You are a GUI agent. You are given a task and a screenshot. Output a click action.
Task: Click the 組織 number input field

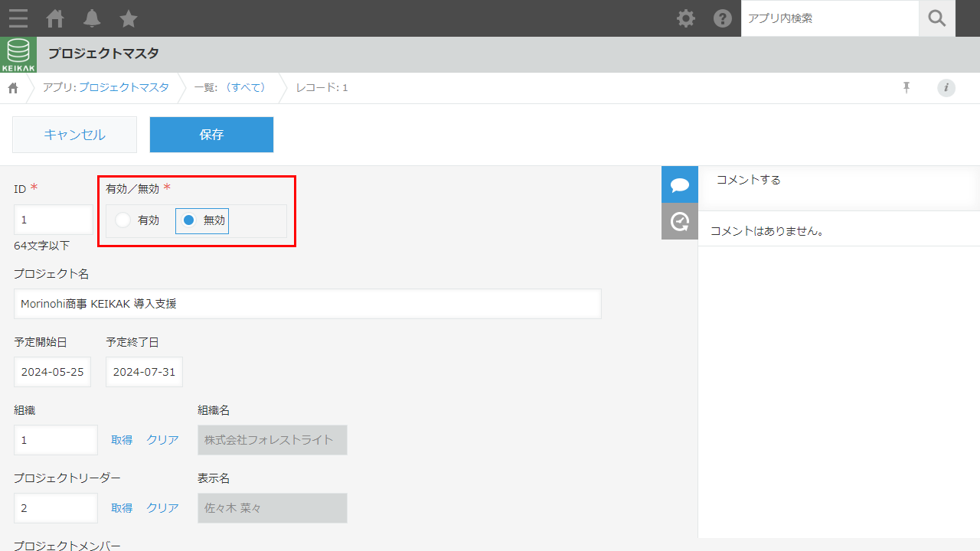56,440
